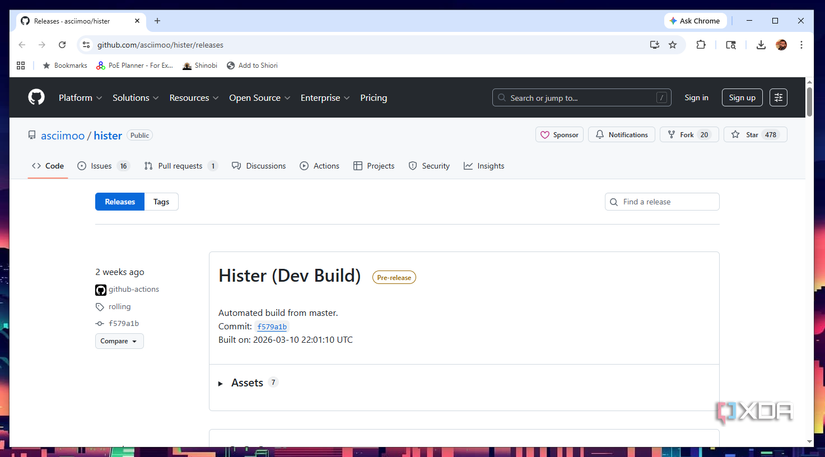Image resolution: width=825 pixels, height=457 pixels.
Task: Open the hister repository link
Action: pos(108,136)
